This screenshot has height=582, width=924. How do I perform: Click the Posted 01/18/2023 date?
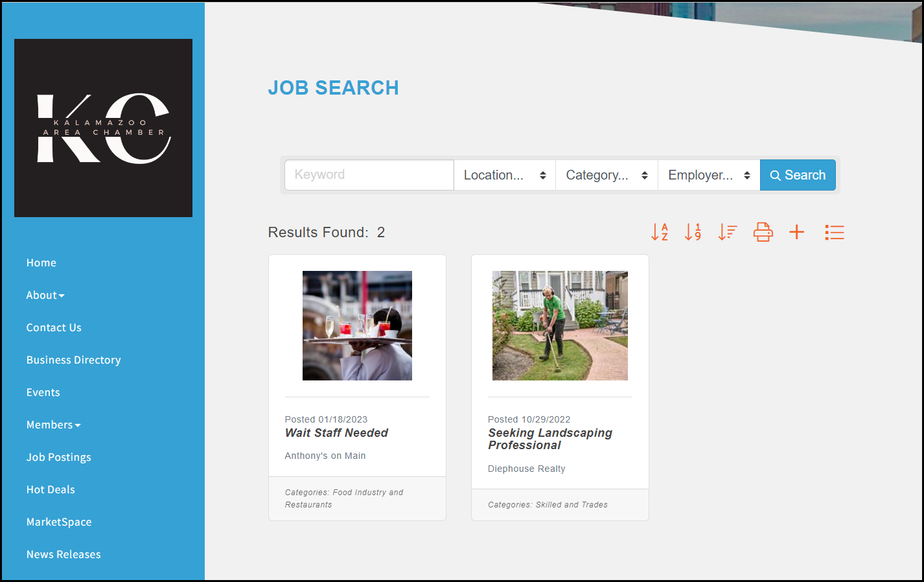(x=326, y=419)
